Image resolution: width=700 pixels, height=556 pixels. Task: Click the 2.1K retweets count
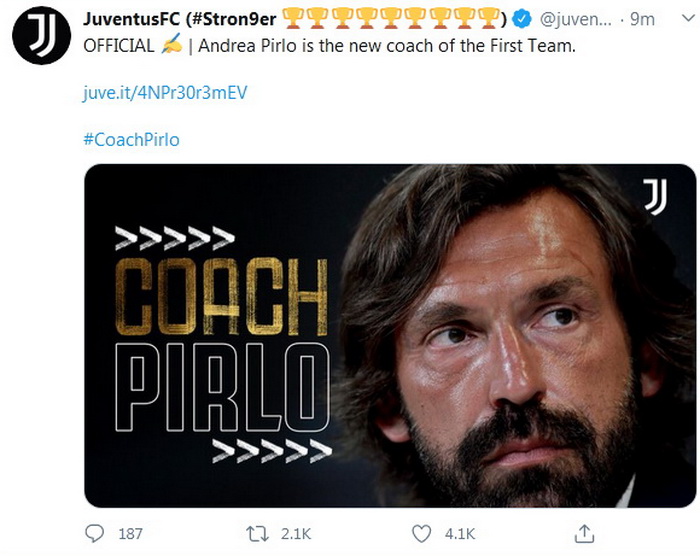297,534
